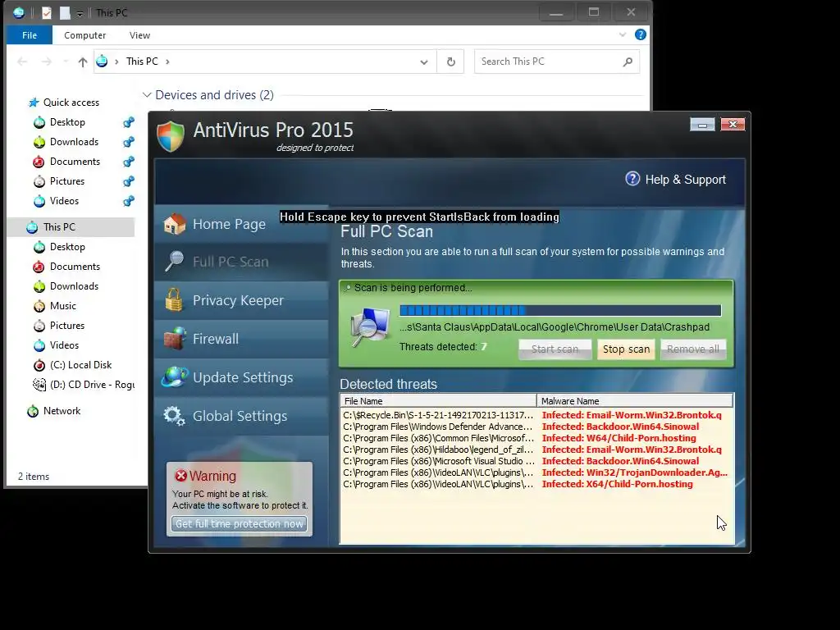Click the red Warning cross icon
Screen dimensions: 840x630
(x=181, y=475)
